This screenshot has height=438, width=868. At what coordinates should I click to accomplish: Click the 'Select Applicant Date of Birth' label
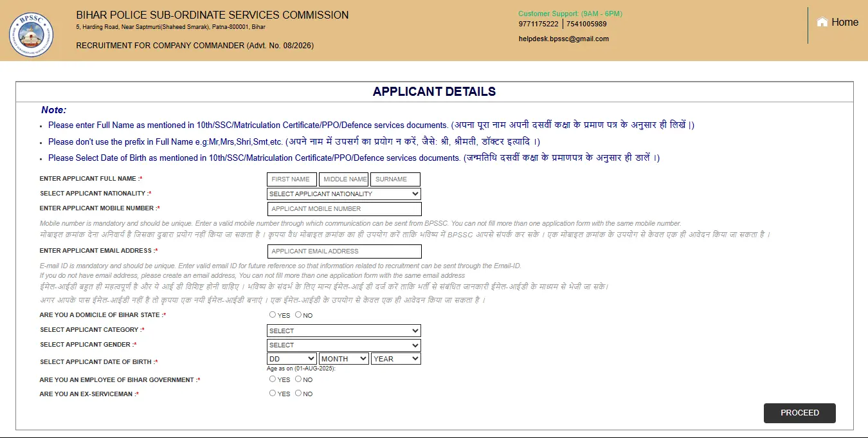[x=99, y=362]
